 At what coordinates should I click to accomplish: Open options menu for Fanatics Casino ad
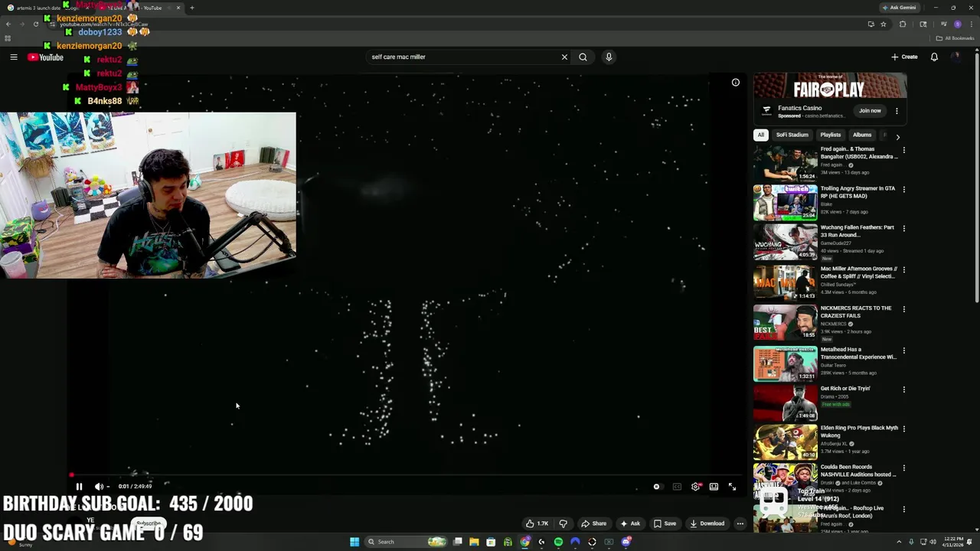coord(897,111)
